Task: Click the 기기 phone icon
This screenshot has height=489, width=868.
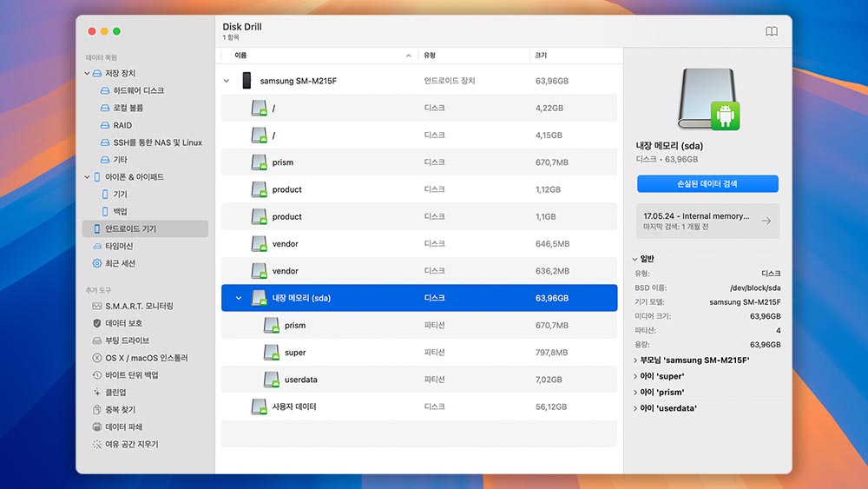Action: point(105,195)
